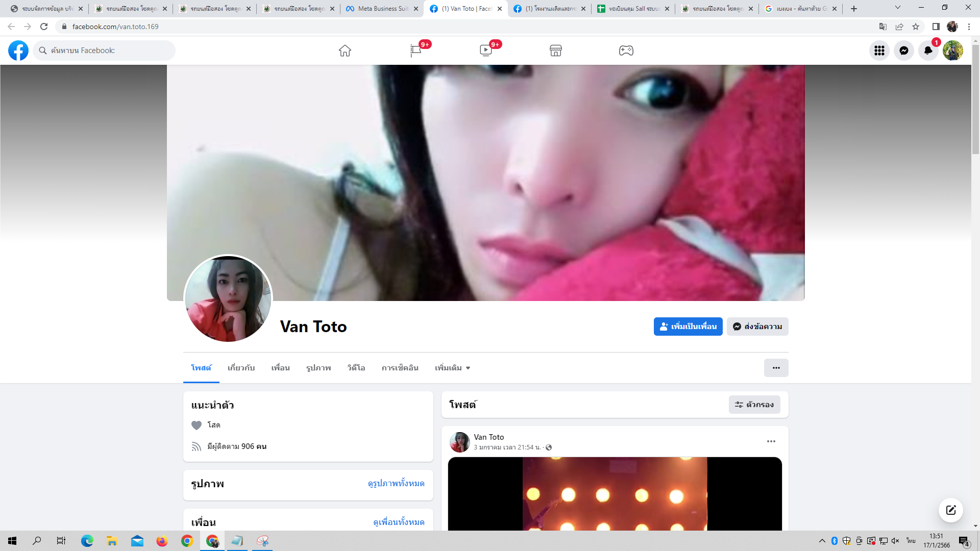
Task: Open Gaming controller icon
Action: pyautogui.click(x=626, y=51)
